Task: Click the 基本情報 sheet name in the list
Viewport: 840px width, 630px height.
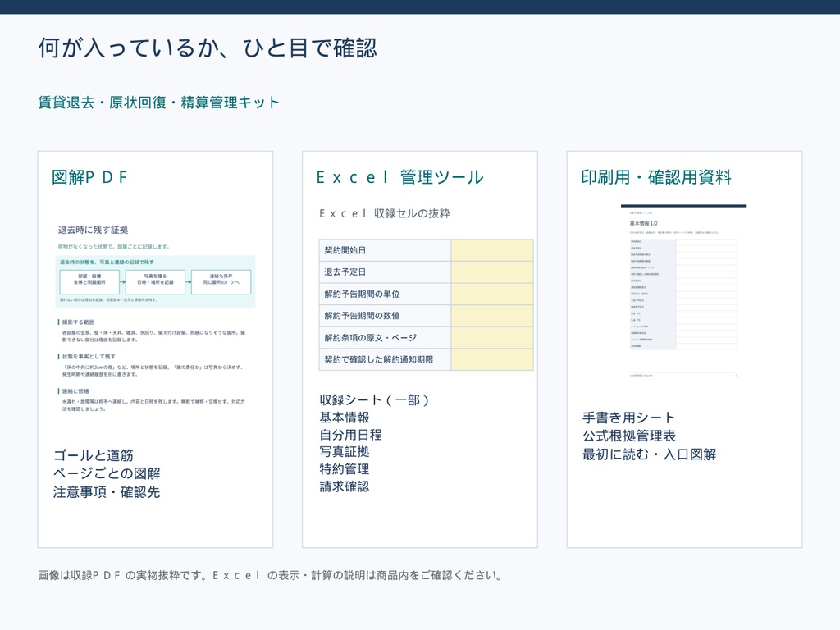Action: click(x=345, y=418)
